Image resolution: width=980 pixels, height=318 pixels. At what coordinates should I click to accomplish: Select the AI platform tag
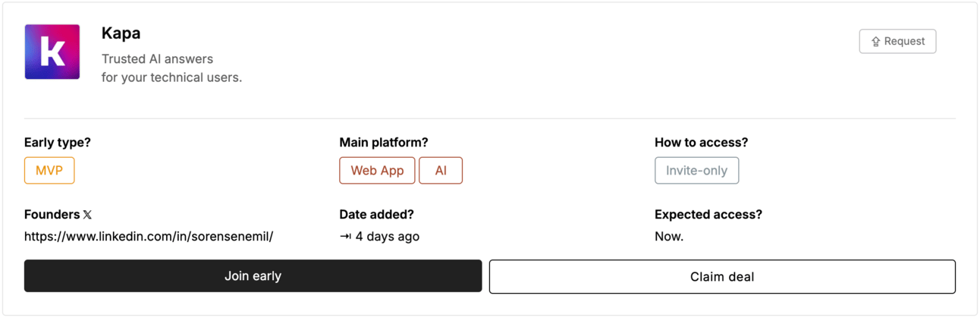click(x=441, y=171)
